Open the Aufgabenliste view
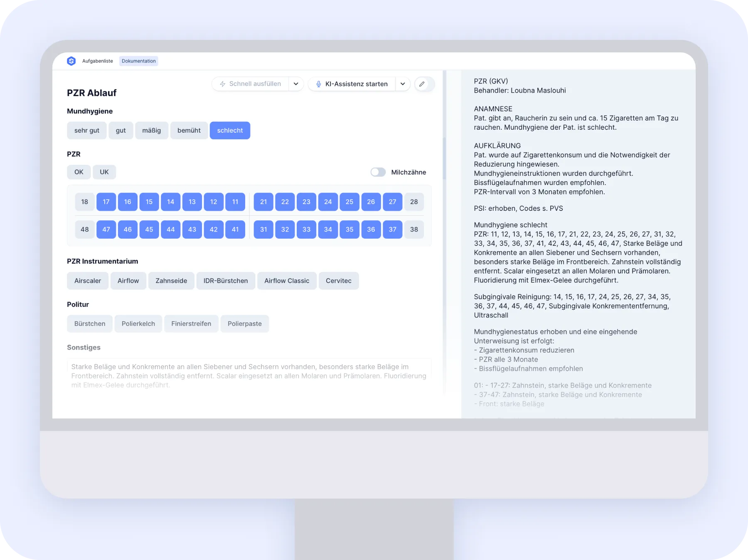The image size is (748, 560). click(97, 61)
